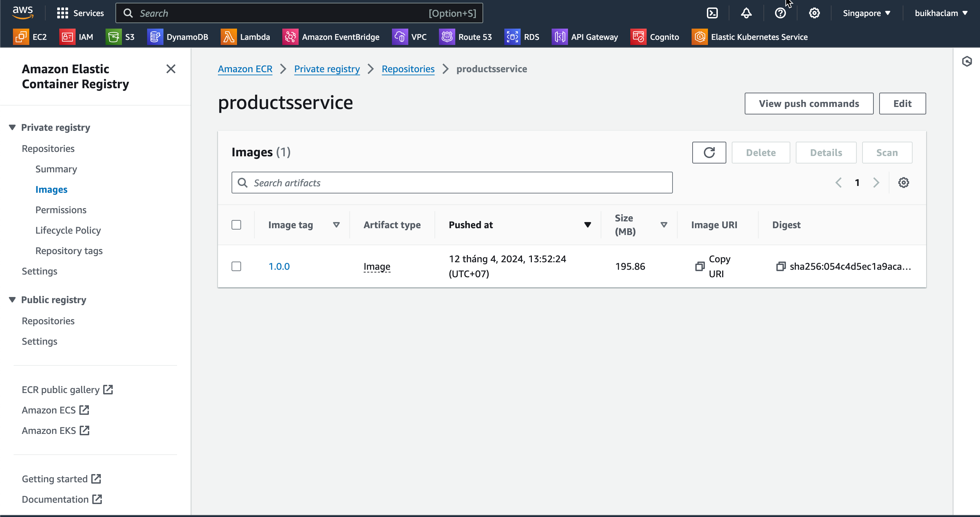Click the Lambda service shortcut icon
Viewport: 980px width, 517px height.
228,37
